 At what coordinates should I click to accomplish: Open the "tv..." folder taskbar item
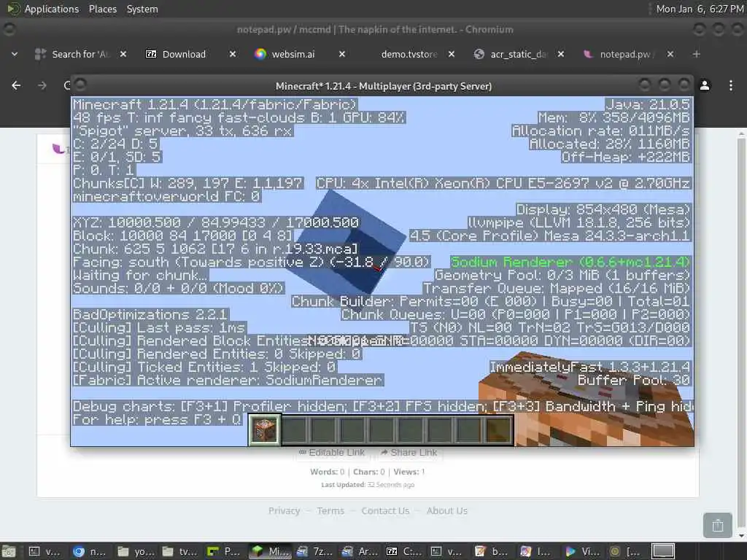click(x=179, y=551)
